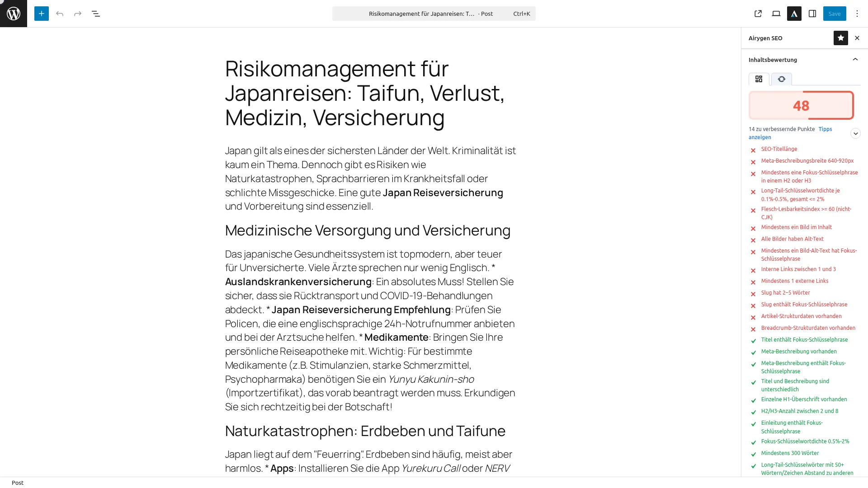868x488 pixels.
Task: Click the Post breadcrumb in the footer
Action: (x=17, y=483)
